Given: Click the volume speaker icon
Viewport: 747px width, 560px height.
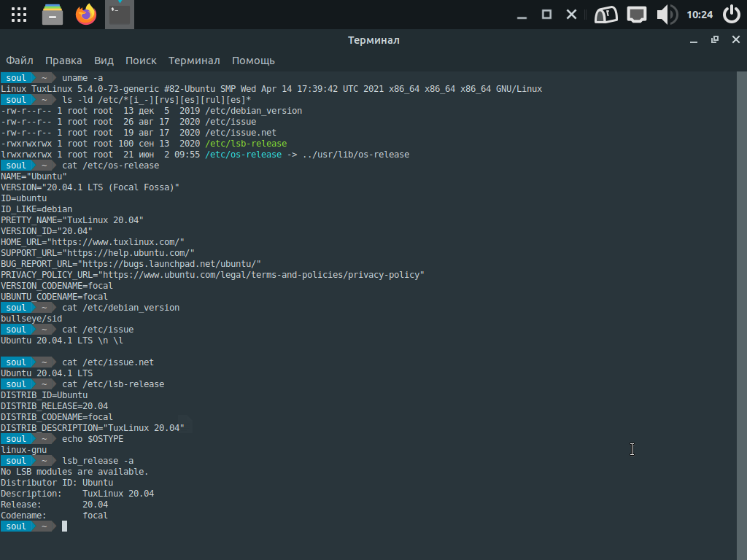Looking at the screenshot, I should (667, 15).
